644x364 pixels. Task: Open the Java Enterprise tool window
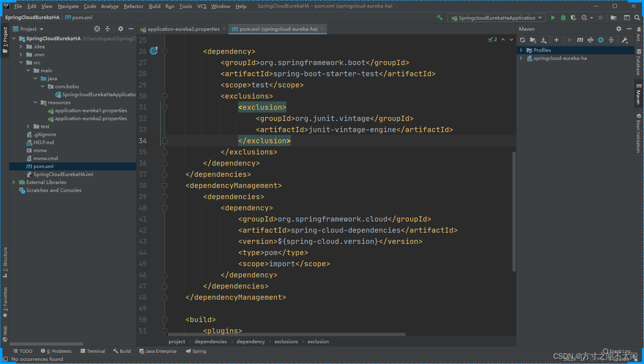158,351
